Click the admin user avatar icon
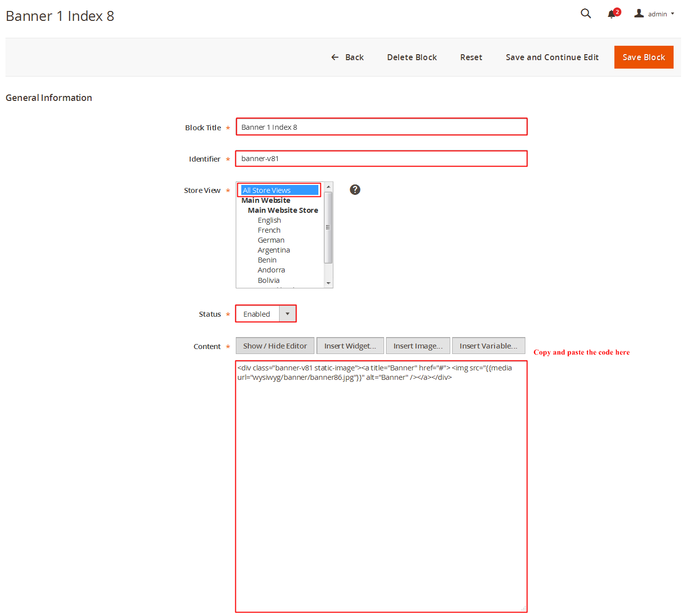 coord(639,13)
